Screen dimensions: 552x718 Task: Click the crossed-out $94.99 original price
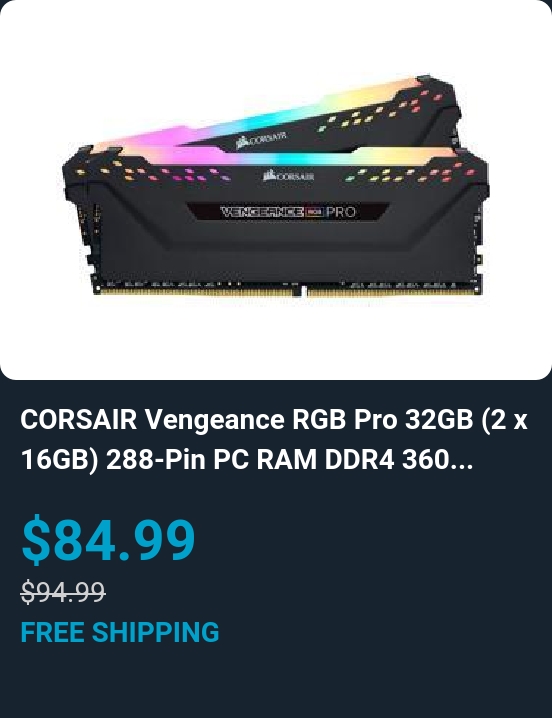63,592
